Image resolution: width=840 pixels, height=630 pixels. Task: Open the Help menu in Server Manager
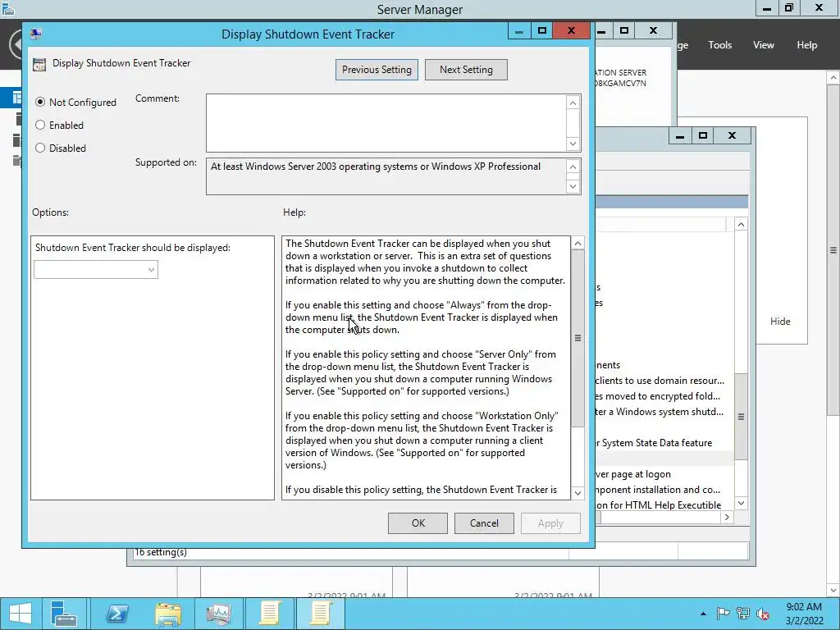pos(807,45)
